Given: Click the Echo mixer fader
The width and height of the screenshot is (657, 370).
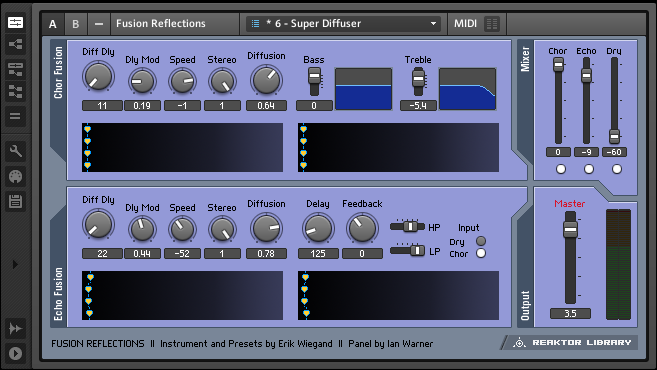Looking at the screenshot, I should coord(586,75).
